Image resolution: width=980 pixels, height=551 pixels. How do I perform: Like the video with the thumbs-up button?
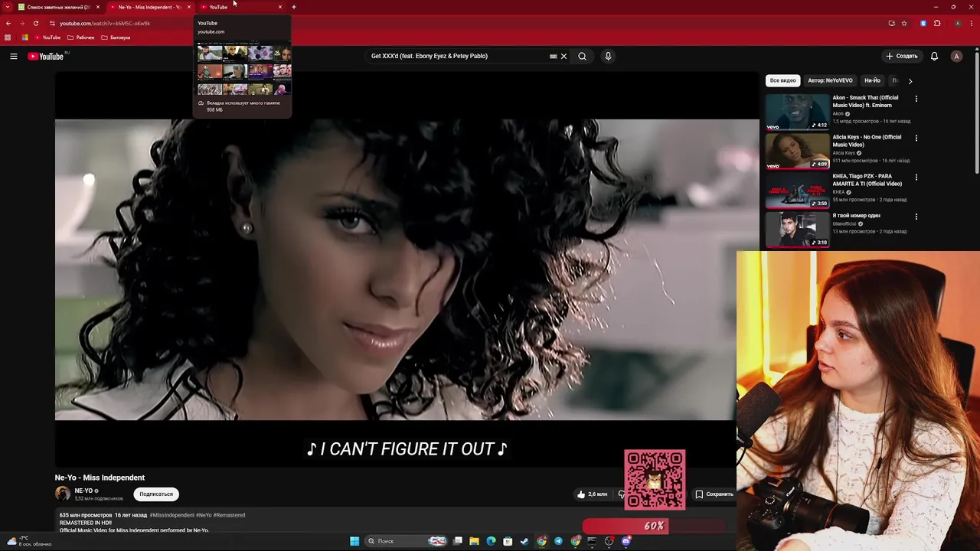click(592, 494)
